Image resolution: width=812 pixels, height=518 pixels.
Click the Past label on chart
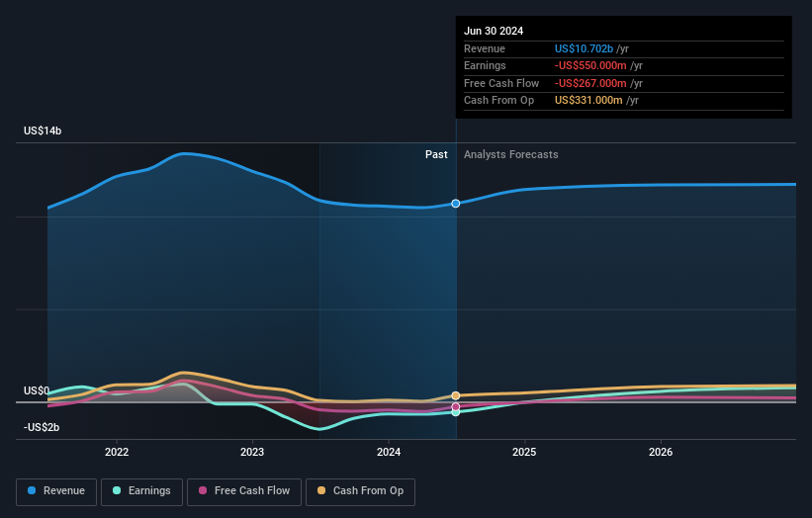click(436, 154)
